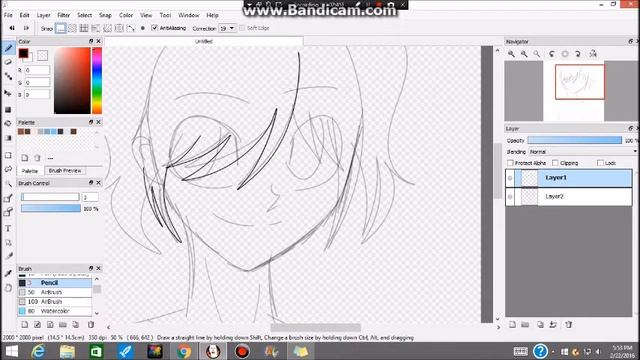The width and height of the screenshot is (640, 360).
Task: Toggle the Clipping checkbox
Action: 555,163
